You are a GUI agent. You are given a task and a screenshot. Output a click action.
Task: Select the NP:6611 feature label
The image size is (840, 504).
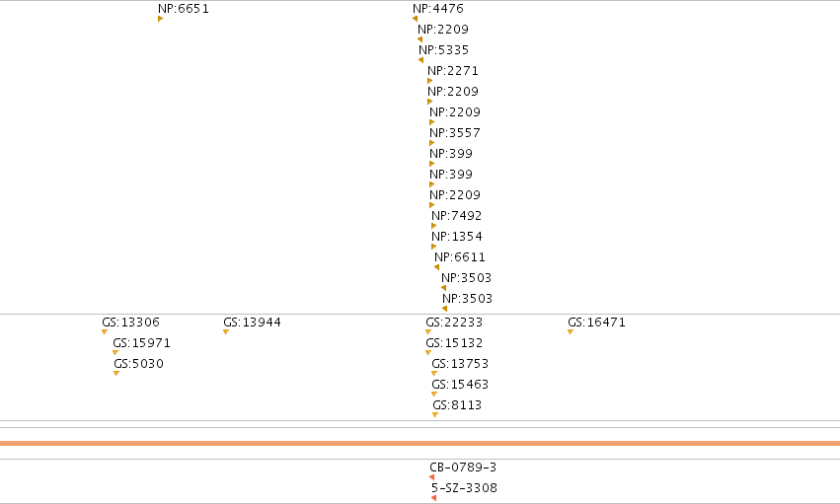pyautogui.click(x=460, y=257)
